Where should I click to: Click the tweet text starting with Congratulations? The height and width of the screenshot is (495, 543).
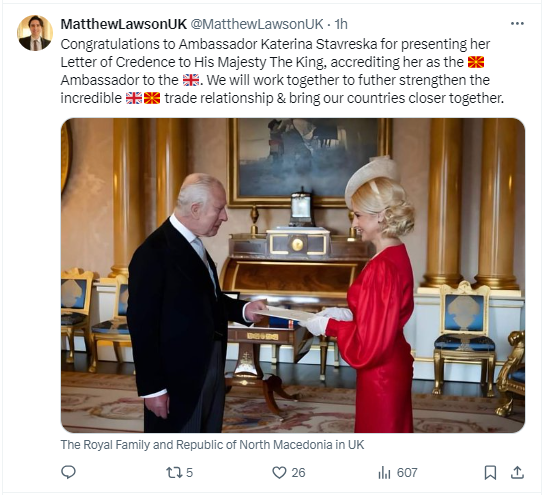click(x=282, y=71)
